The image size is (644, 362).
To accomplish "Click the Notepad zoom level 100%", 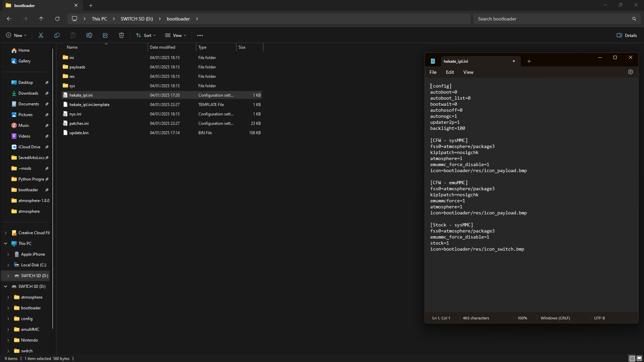I will tap(522, 318).
